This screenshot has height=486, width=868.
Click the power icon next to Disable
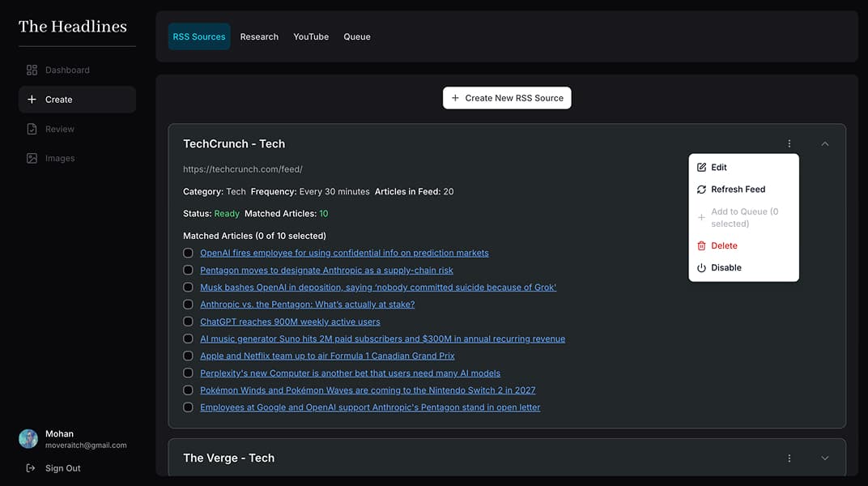pos(700,267)
